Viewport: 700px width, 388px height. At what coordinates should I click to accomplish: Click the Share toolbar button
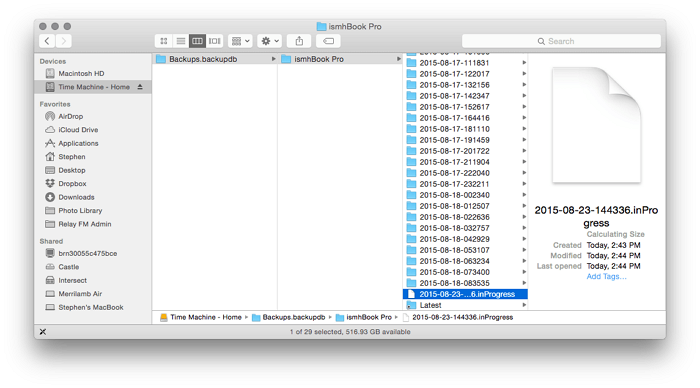click(x=299, y=41)
